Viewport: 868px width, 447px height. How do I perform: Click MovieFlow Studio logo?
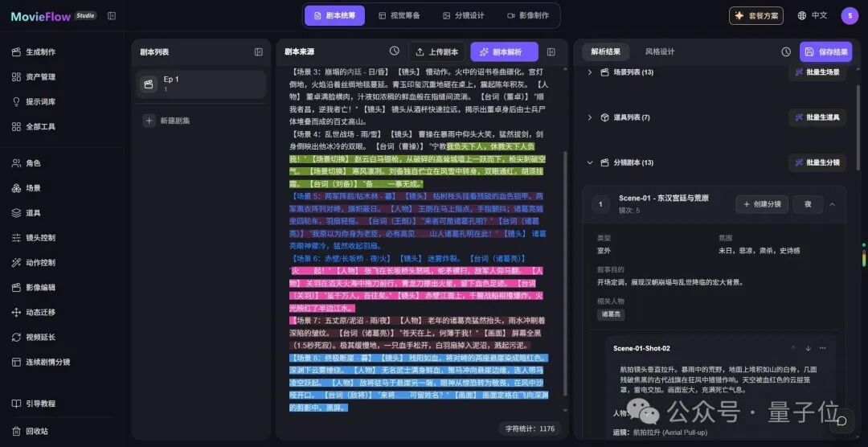(x=54, y=16)
